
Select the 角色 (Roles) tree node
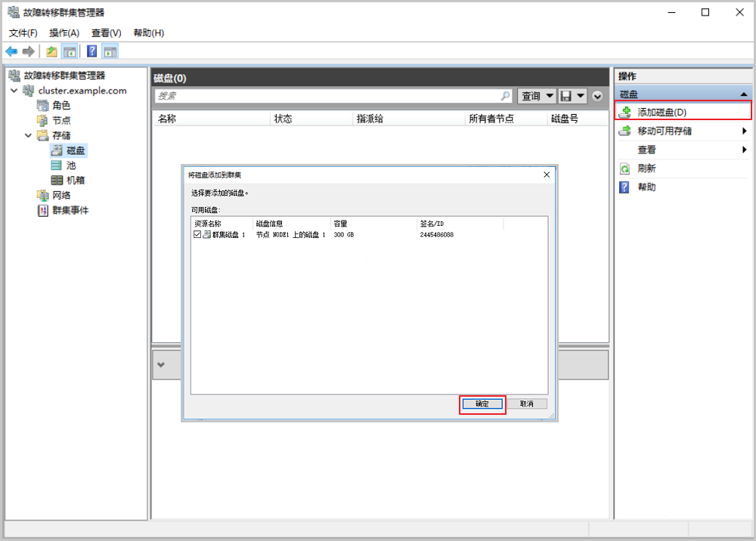[x=61, y=105]
